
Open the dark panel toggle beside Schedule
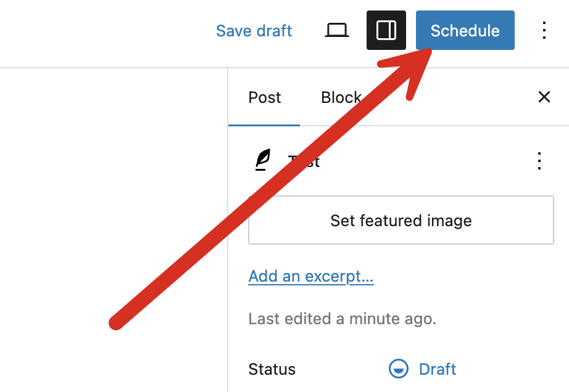[386, 30]
